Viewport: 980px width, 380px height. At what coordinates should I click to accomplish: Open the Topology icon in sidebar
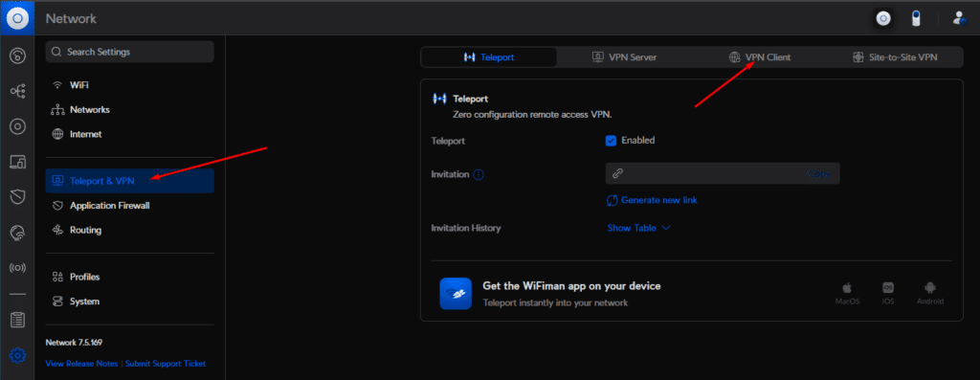tap(17, 92)
